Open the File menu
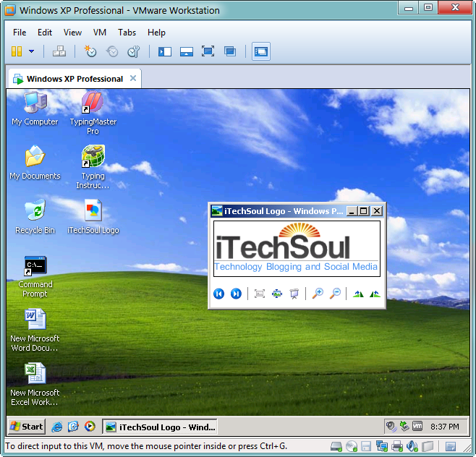This screenshot has width=476, height=457. click(x=20, y=33)
